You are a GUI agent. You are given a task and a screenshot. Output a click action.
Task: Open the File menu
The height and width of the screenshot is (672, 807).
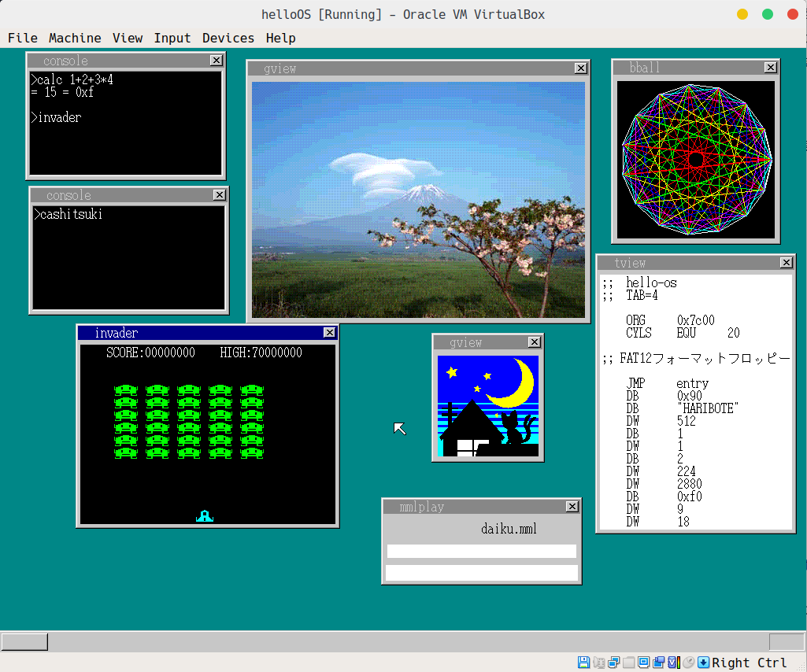coord(23,38)
